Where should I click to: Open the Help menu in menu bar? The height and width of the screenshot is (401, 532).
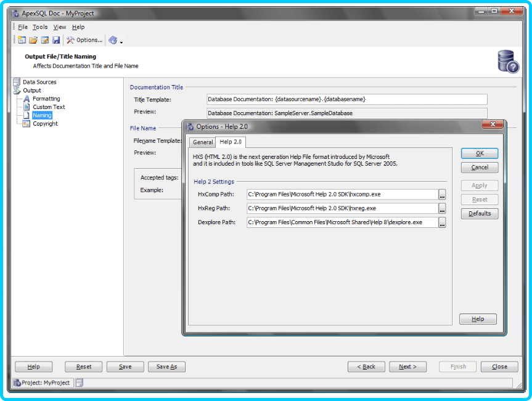[x=78, y=27]
